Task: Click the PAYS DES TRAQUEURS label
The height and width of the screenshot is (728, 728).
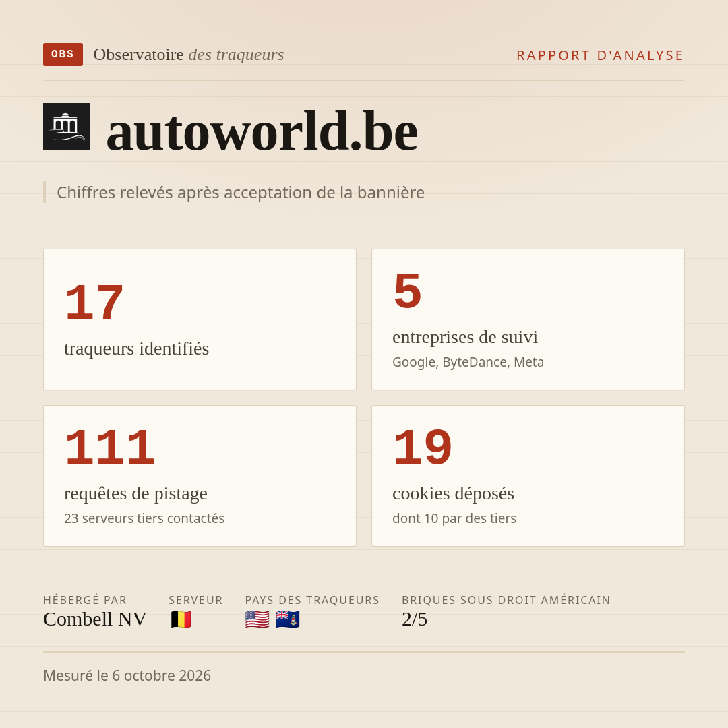Action: coord(312,600)
